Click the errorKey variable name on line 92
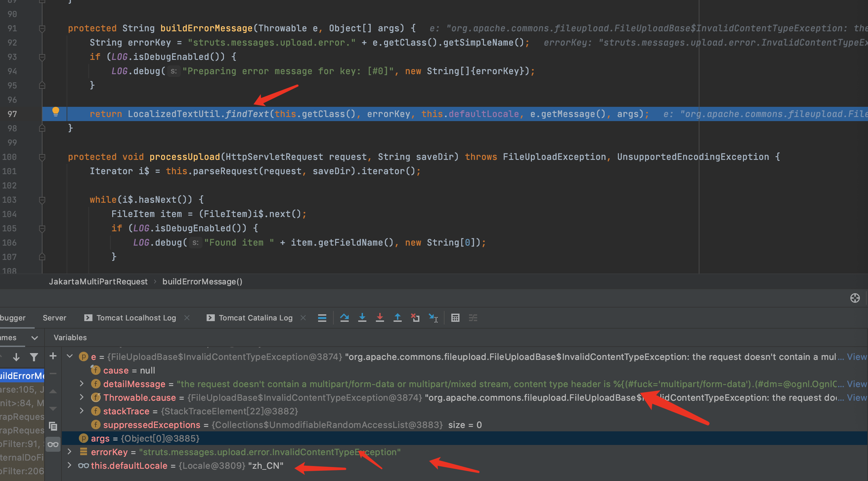Viewport: 868px width, 481px height. coord(150,43)
